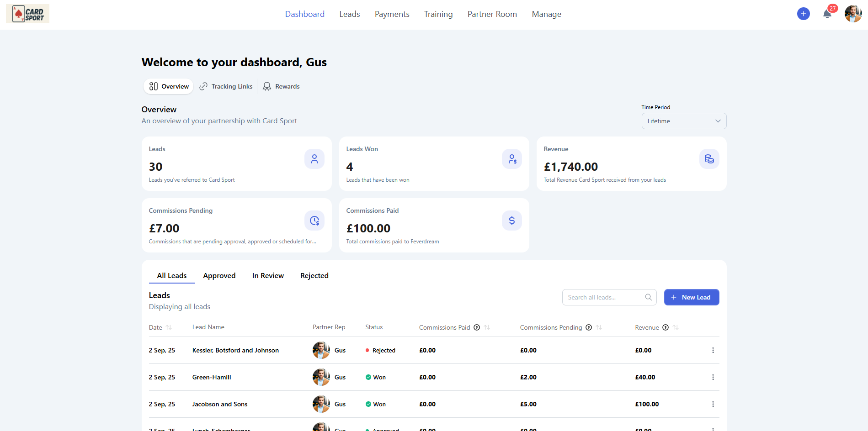This screenshot has width=868, height=431.
Task: Click the Commissions Pending help icon
Action: [x=589, y=327]
